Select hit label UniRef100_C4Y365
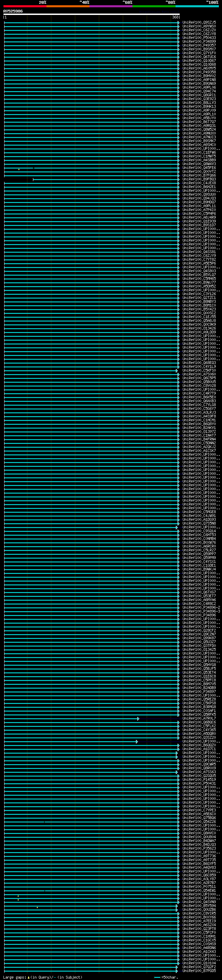222x980 pixels. point(199,730)
